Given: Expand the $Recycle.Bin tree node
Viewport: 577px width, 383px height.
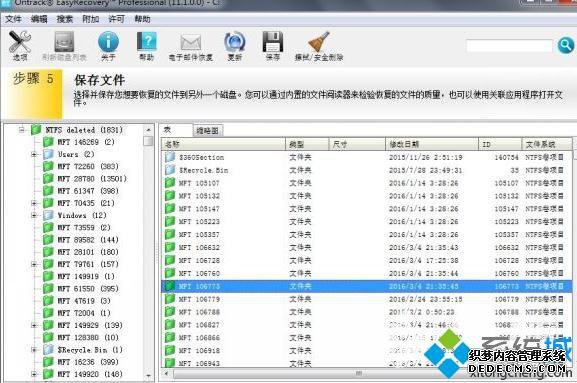Looking at the screenshot, I should (34, 350).
